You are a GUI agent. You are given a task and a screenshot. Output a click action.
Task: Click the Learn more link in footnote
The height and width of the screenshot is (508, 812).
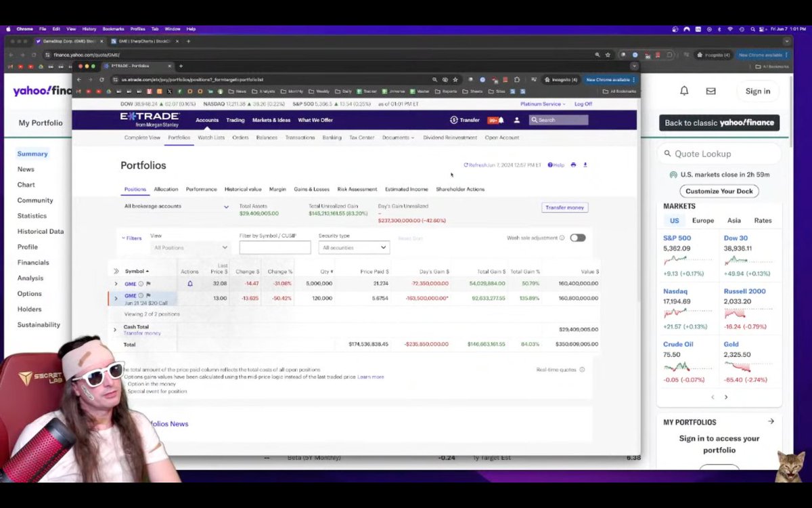pos(371,377)
